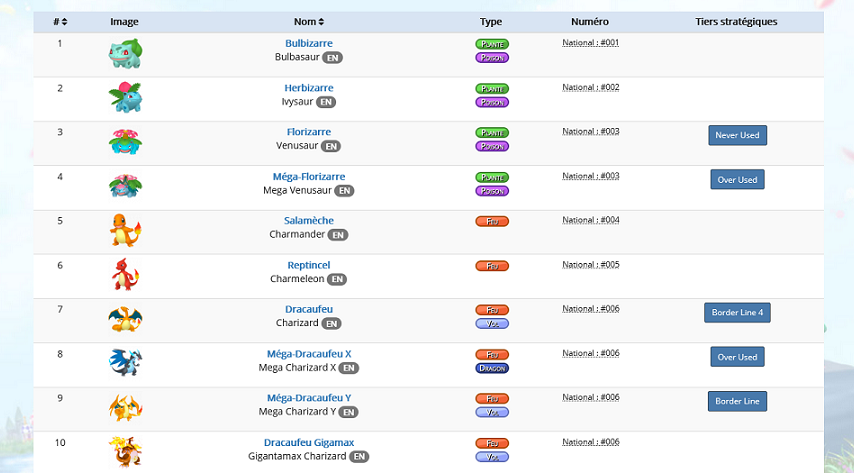The height and width of the screenshot is (473, 854).
Task: Click the EN tag next to Gigantamax Charizard
Action: (x=359, y=457)
